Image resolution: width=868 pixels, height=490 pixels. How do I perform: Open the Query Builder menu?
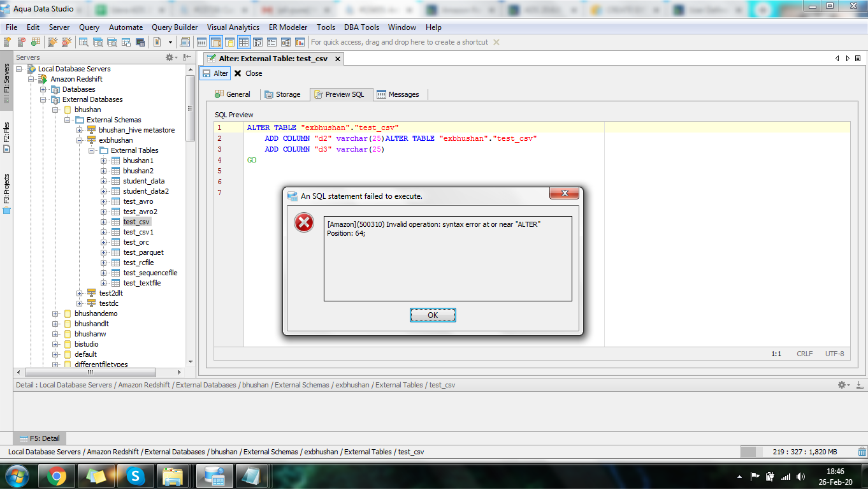[x=175, y=27]
